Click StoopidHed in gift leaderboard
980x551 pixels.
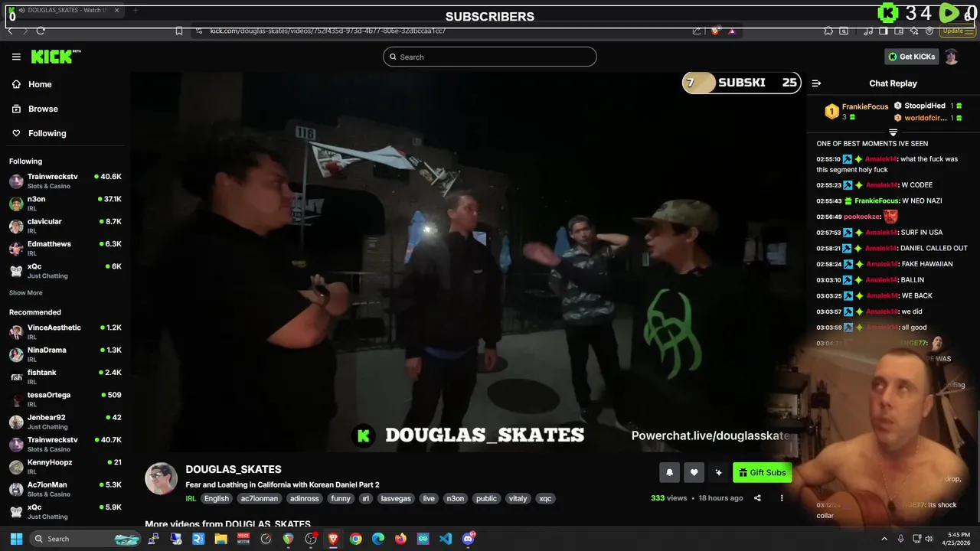[925, 106]
